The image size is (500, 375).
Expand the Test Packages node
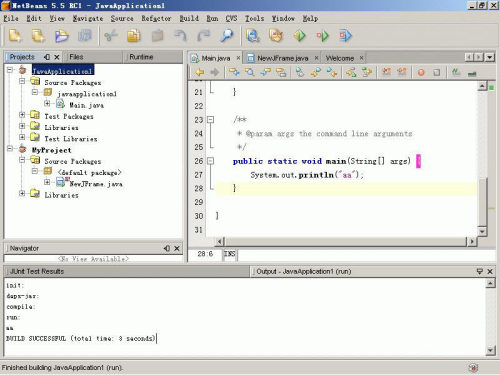click(22, 115)
